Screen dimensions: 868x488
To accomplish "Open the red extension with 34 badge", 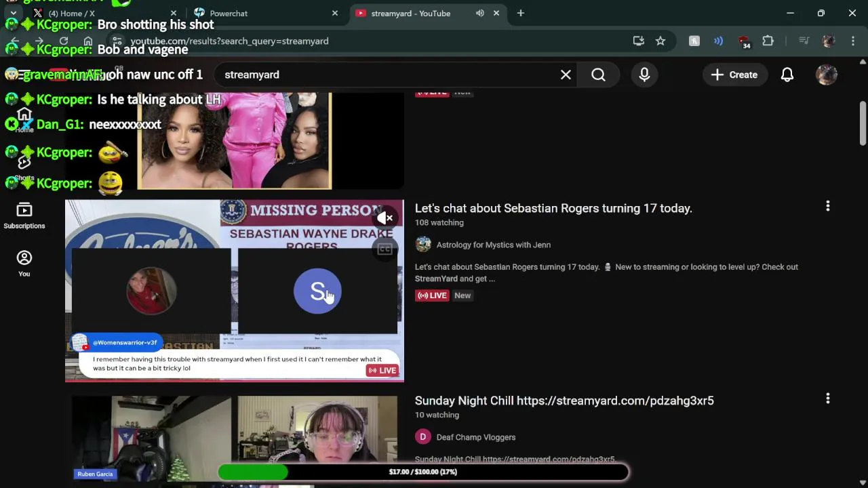I will [x=744, y=41].
